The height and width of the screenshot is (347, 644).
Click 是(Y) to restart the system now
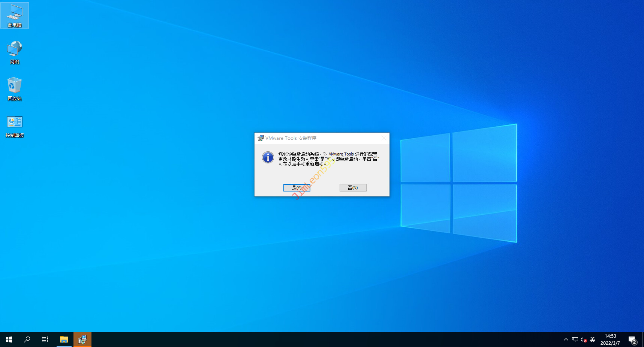tap(297, 188)
